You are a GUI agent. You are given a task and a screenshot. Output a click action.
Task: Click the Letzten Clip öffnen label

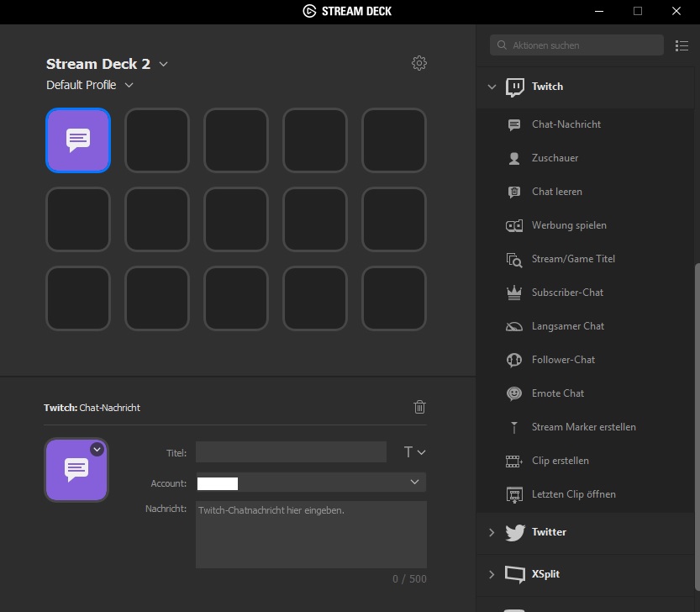pos(574,494)
